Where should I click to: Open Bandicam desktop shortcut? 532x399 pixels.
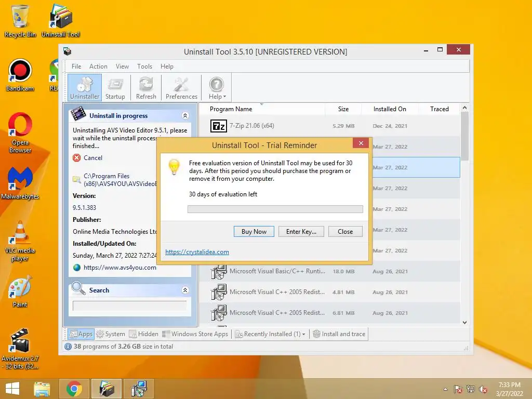tap(20, 75)
